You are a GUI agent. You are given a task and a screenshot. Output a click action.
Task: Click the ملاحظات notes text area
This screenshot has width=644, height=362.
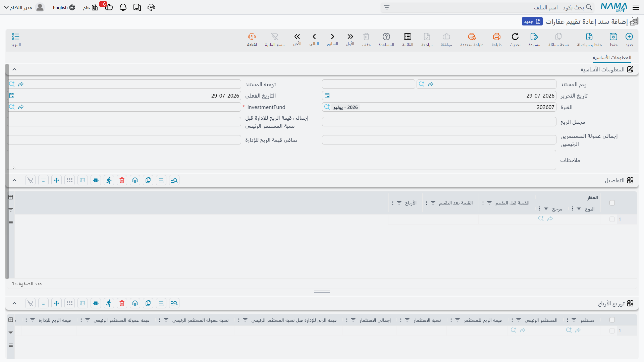click(281, 160)
